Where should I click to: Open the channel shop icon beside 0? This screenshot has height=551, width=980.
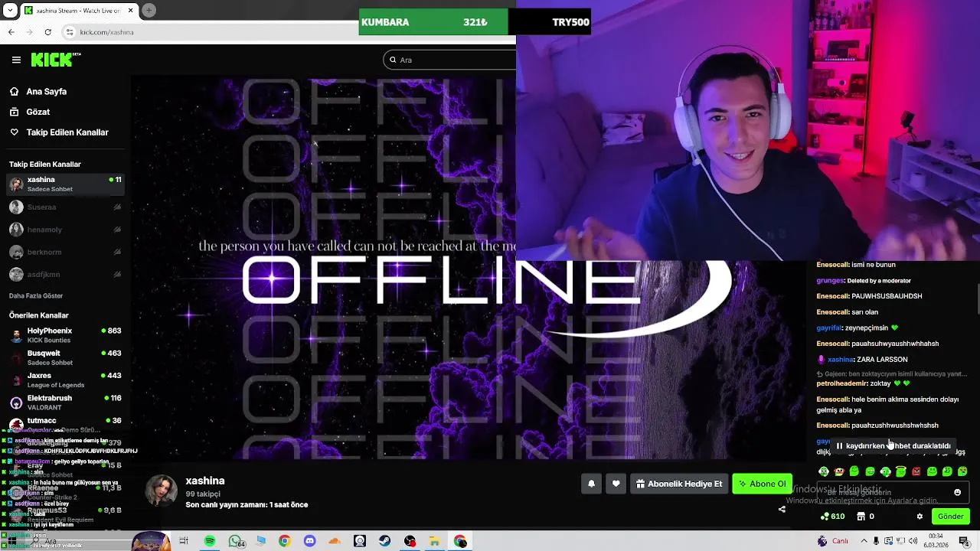(861, 517)
